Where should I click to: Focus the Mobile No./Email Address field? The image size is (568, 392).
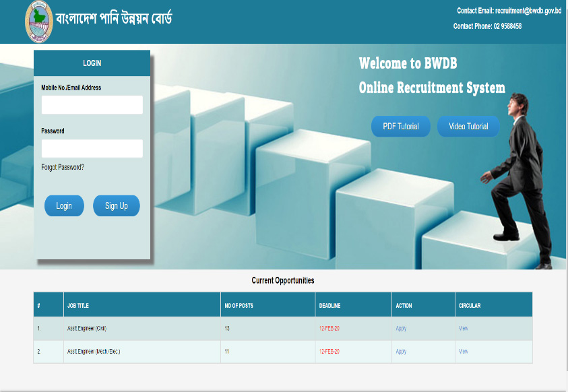click(92, 104)
